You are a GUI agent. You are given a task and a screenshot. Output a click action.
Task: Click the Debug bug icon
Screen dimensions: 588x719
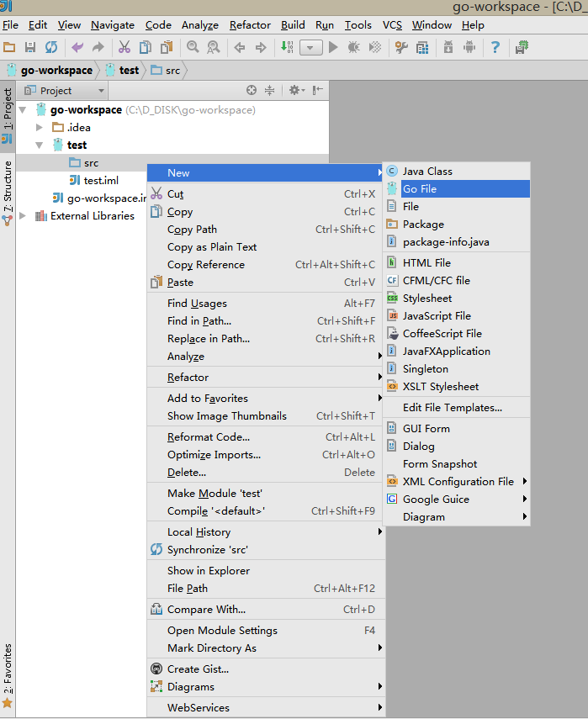[x=353, y=47]
